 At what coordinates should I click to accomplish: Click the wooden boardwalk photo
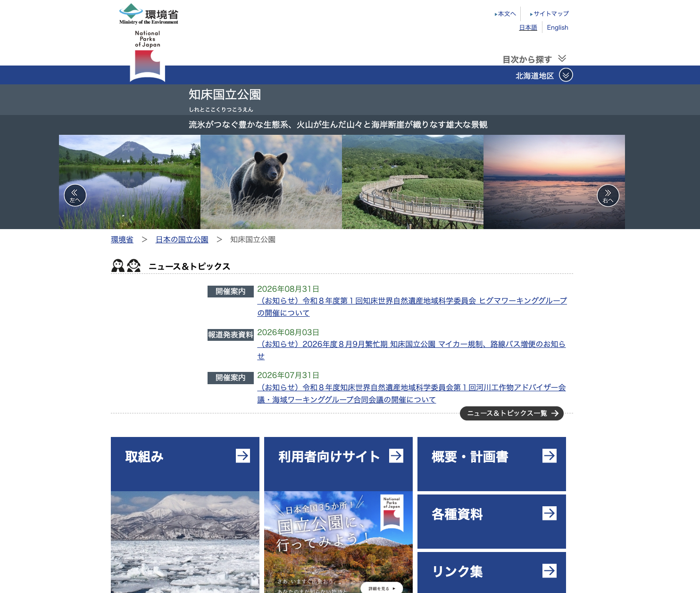413,182
